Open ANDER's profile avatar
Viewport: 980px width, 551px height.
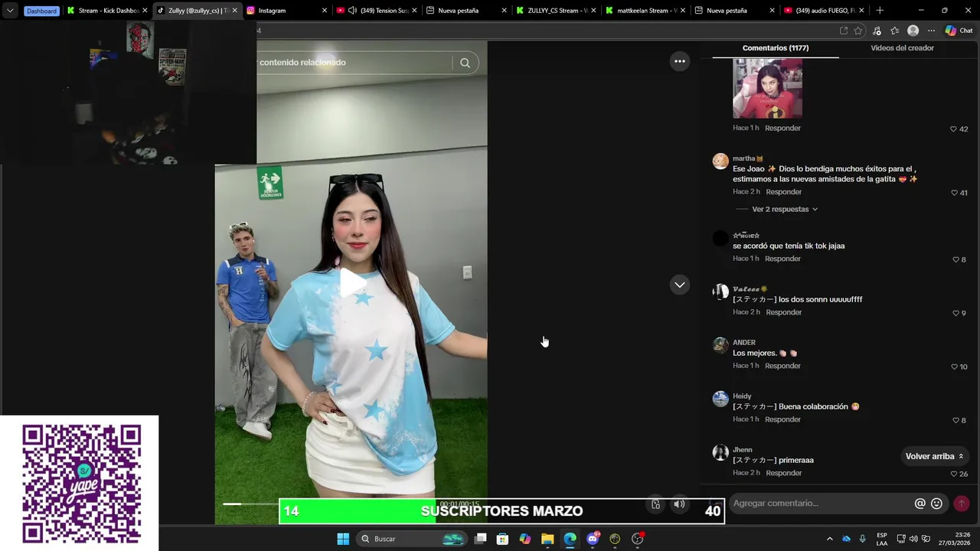pos(720,345)
